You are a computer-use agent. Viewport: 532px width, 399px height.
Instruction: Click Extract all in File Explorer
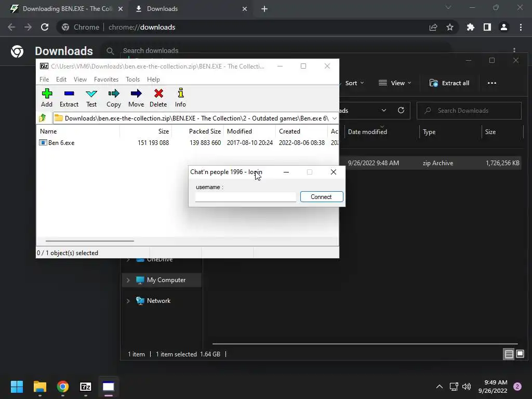click(449, 83)
